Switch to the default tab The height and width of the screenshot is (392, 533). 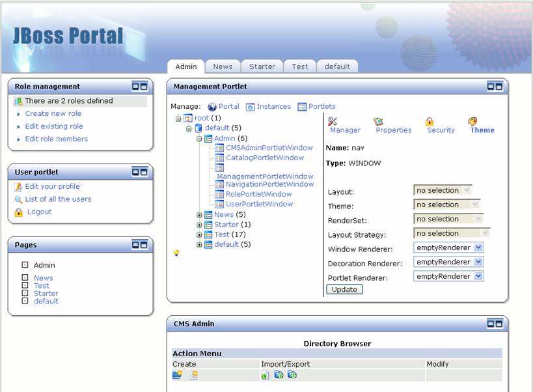point(337,66)
